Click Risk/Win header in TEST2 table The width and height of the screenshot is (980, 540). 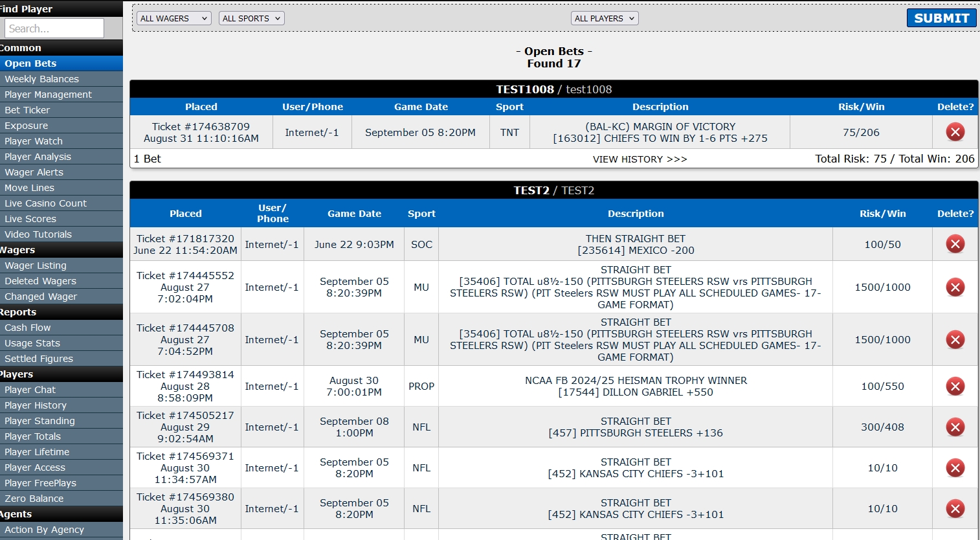(883, 214)
